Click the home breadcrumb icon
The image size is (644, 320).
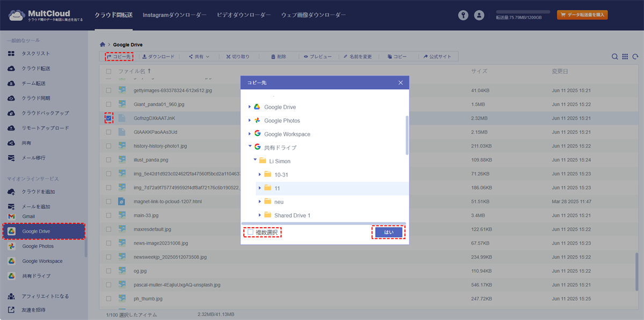point(103,45)
